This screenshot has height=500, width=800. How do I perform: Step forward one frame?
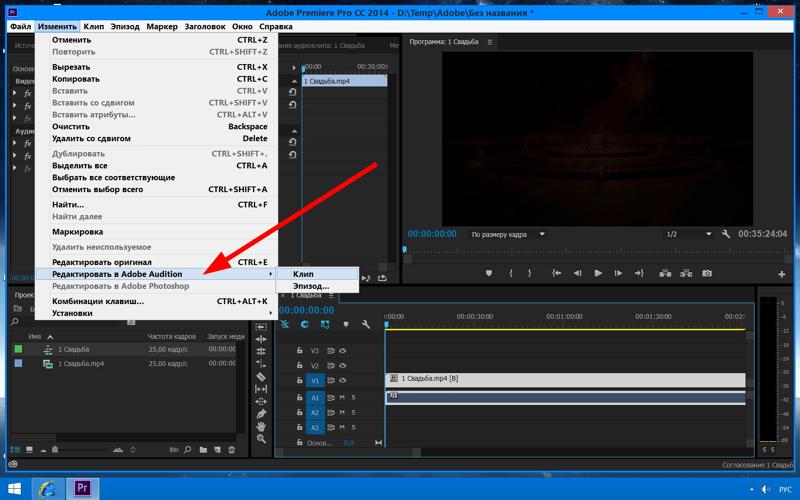pos(618,273)
